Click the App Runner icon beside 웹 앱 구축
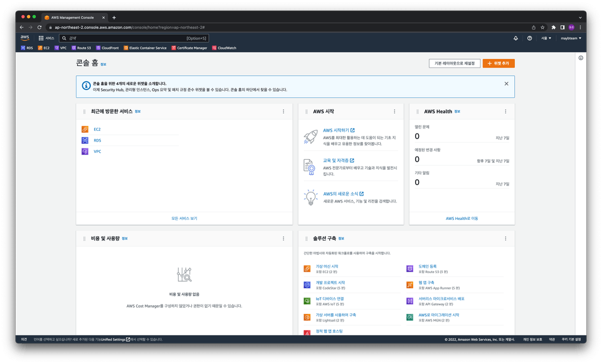The width and height of the screenshot is (602, 364). click(x=410, y=285)
